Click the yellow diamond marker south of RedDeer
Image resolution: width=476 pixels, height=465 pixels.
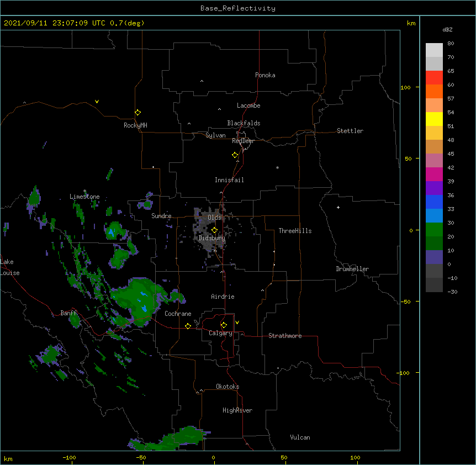pyautogui.click(x=235, y=155)
